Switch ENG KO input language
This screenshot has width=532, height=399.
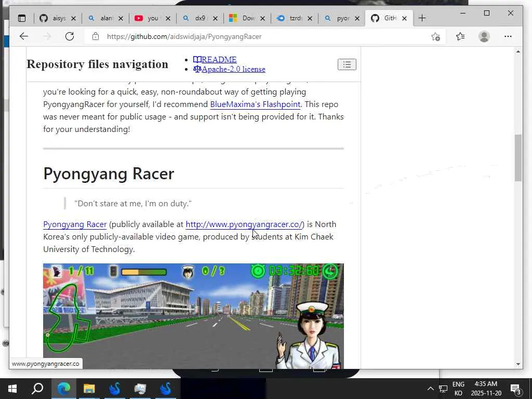[x=458, y=389]
